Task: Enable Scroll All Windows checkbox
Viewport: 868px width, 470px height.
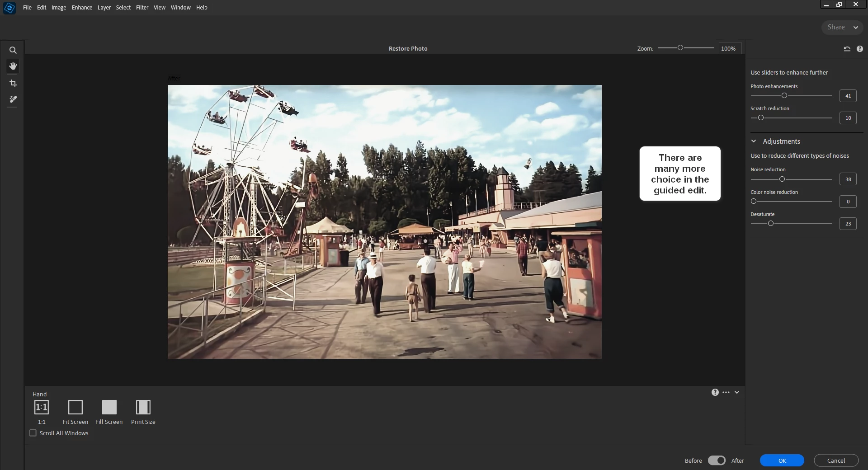Action: pos(33,433)
